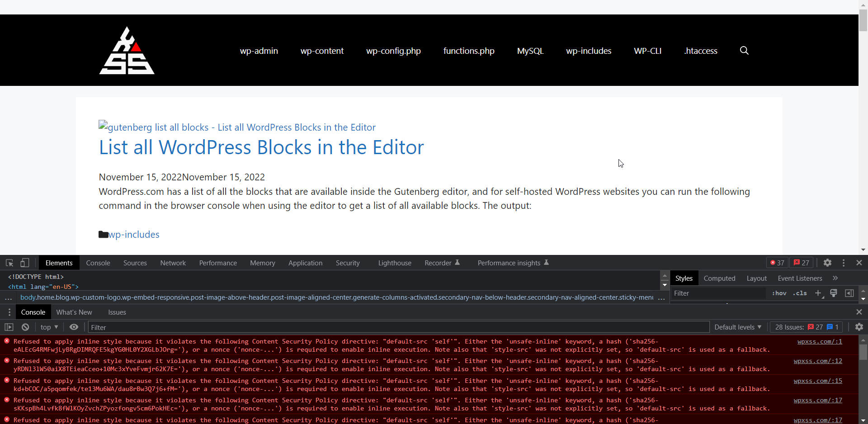Image resolution: width=868 pixels, height=424 pixels.
Task: Type in the console Filter field
Action: click(x=399, y=327)
